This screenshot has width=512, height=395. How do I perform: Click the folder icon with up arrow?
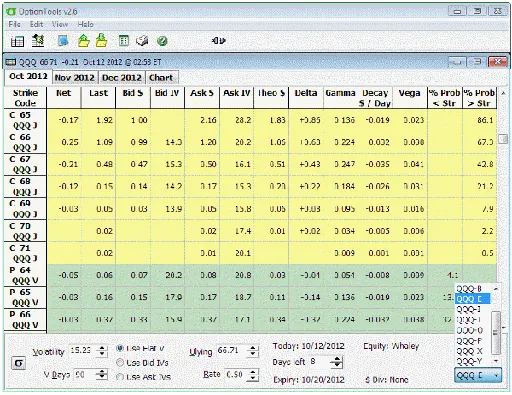pos(84,41)
